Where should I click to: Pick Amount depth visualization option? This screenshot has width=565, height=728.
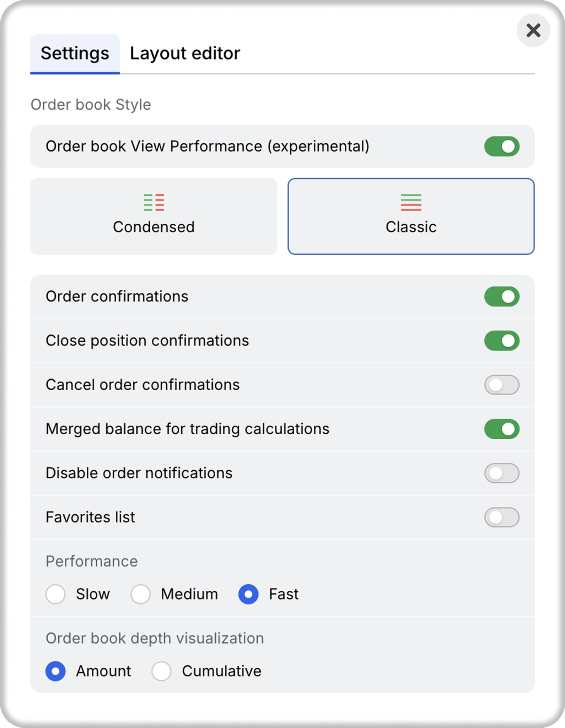(55, 671)
